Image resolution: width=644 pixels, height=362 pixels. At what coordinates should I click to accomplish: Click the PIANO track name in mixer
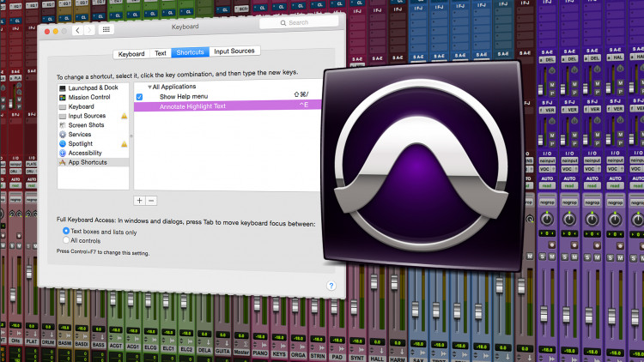tap(260, 353)
